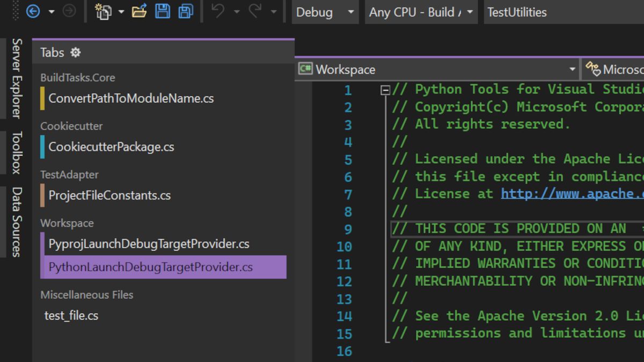Open the New Item dropdown arrow
The width and height of the screenshot is (644, 362).
coord(121,12)
